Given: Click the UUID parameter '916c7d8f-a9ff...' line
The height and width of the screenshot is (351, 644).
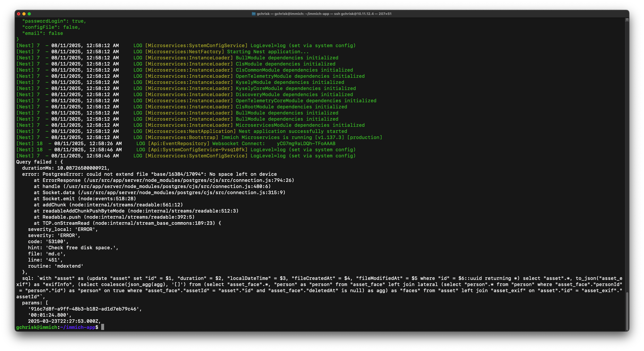Looking at the screenshot, I should tap(85, 309).
